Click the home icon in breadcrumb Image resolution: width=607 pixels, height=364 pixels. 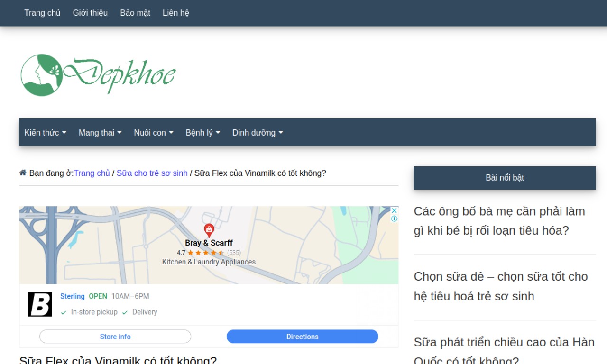tap(23, 173)
